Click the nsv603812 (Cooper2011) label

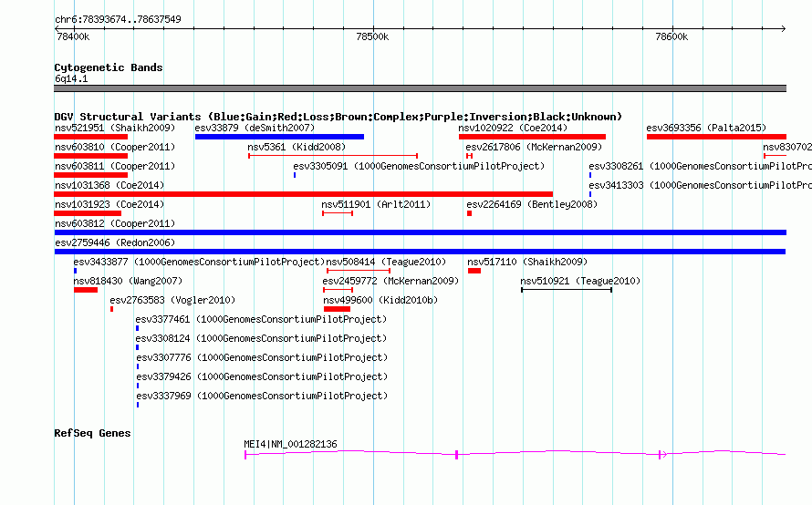click(x=115, y=223)
